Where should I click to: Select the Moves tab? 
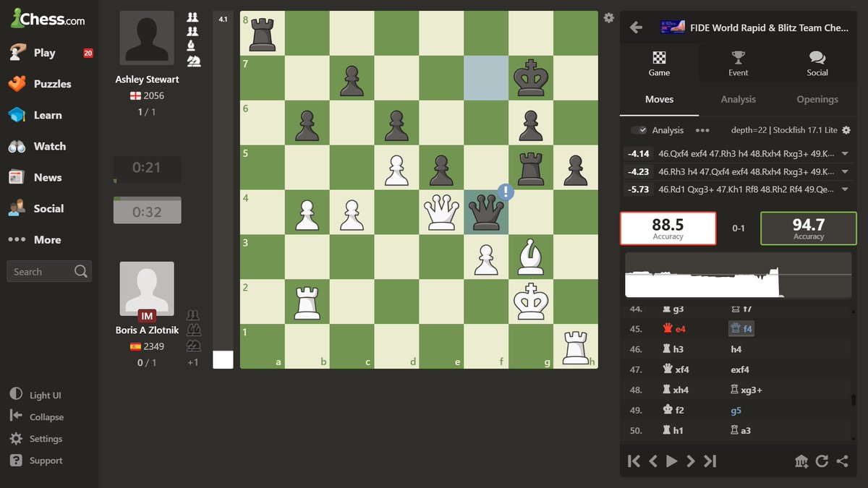coord(659,100)
